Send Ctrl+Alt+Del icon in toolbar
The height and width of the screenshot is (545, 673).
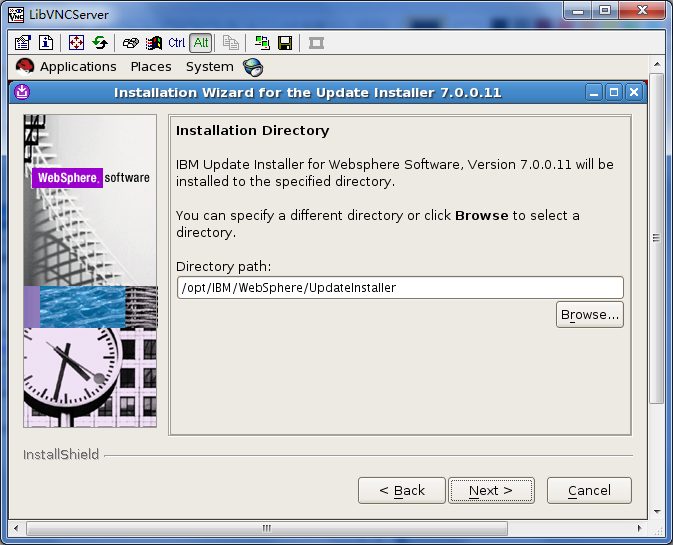tap(130, 43)
